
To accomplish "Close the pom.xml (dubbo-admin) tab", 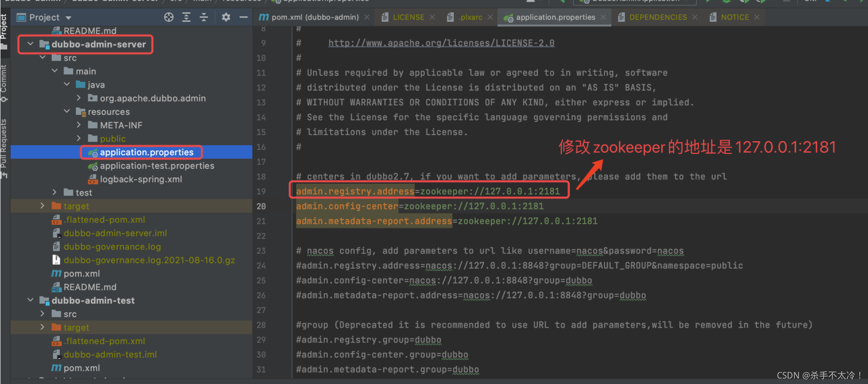I will click(x=367, y=17).
